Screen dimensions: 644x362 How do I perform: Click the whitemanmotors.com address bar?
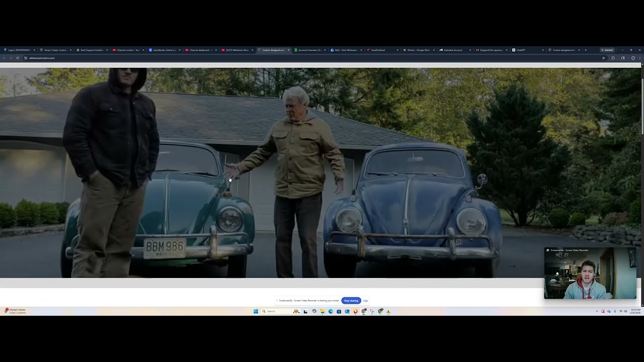[314, 58]
